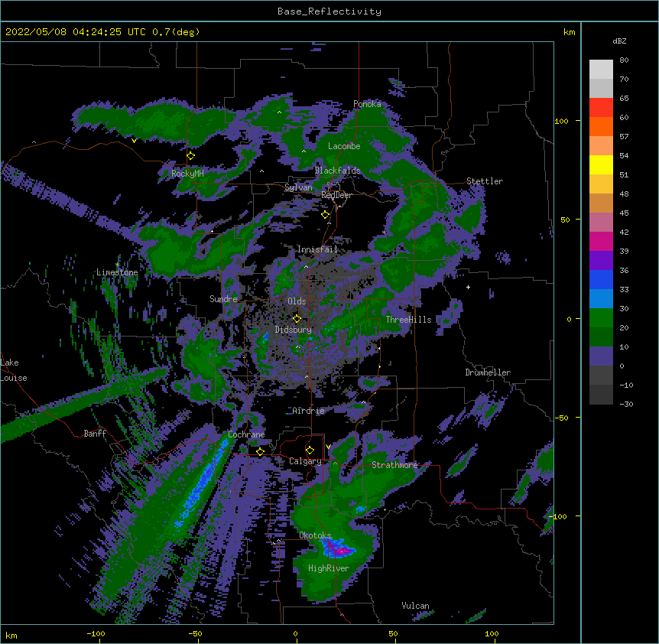Click the yellow diamond marker below RedDeer
The image size is (659, 644).
coord(326,215)
